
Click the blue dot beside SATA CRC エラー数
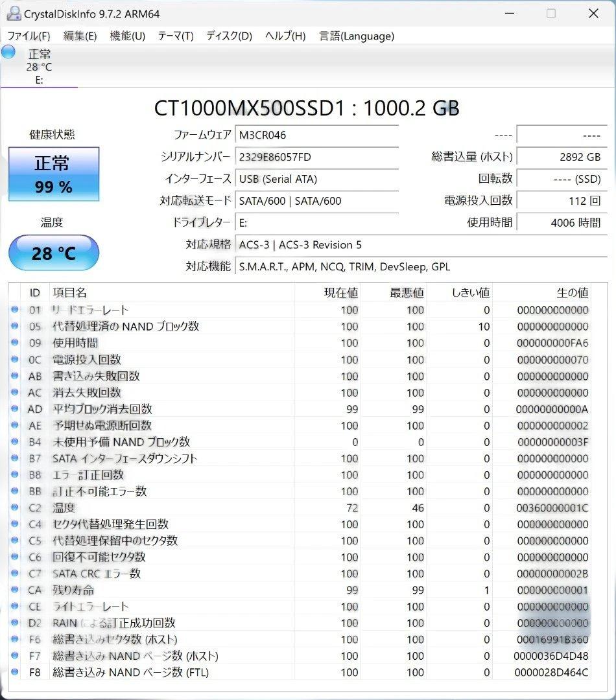point(14,574)
